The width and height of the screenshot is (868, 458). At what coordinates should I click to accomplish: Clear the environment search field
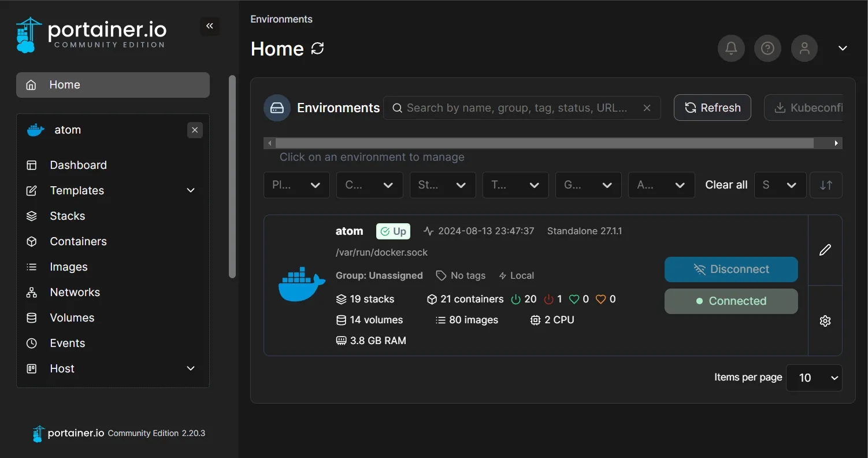647,108
